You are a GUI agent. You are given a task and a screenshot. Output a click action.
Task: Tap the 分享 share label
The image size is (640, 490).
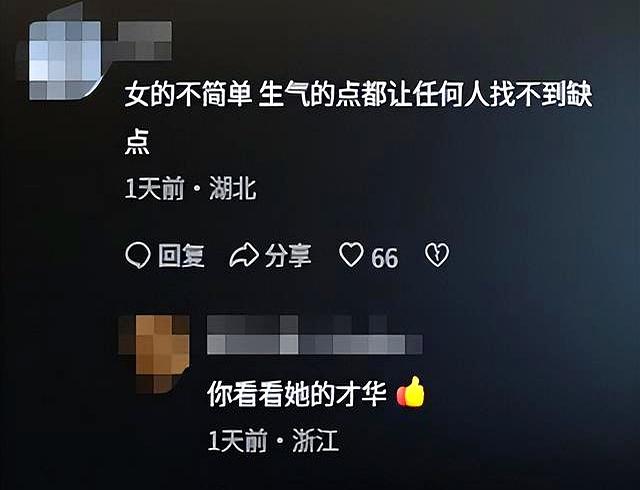[x=288, y=256]
